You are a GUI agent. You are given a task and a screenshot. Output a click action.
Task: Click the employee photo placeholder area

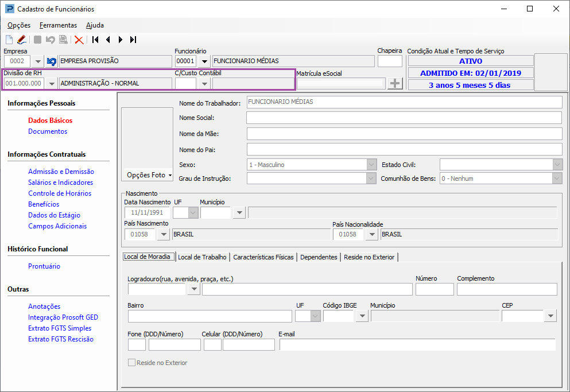click(x=147, y=137)
